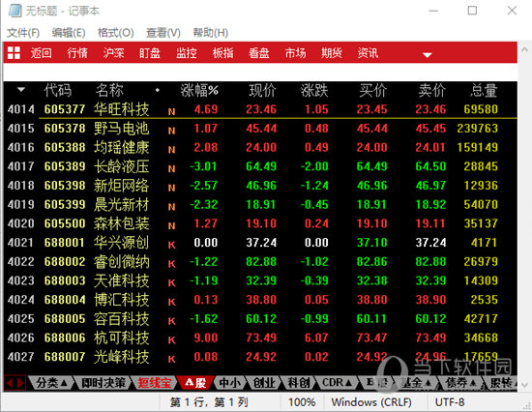Open the 文件(F) menu
The image size is (532, 412).
(x=23, y=33)
